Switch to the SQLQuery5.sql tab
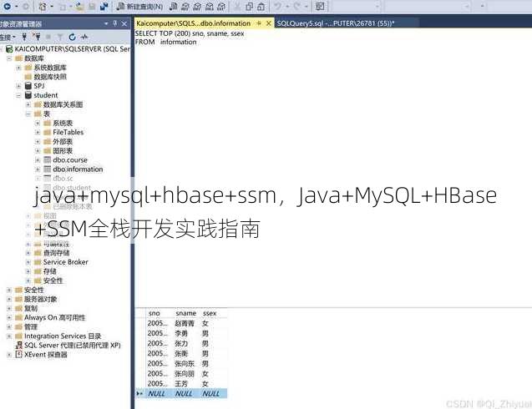532x409 pixels. tap(336, 23)
